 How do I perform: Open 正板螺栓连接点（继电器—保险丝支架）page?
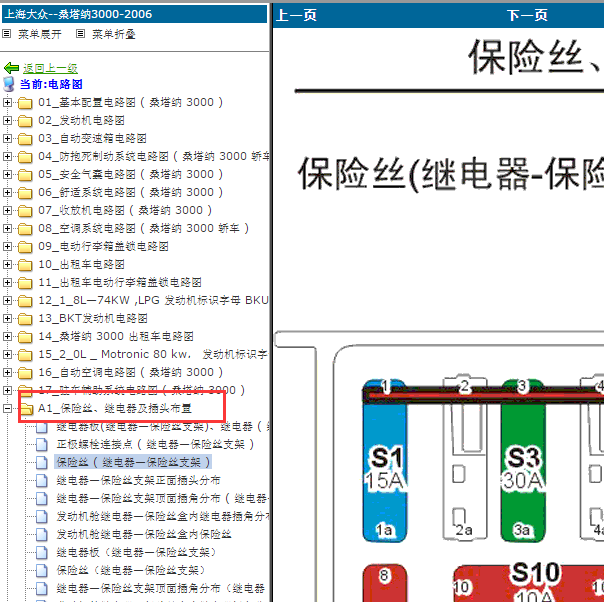coord(155,444)
